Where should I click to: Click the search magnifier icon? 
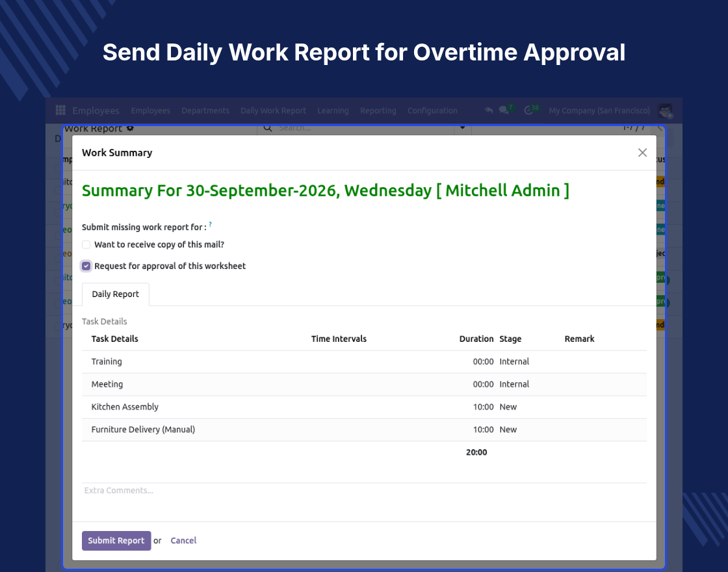click(268, 128)
